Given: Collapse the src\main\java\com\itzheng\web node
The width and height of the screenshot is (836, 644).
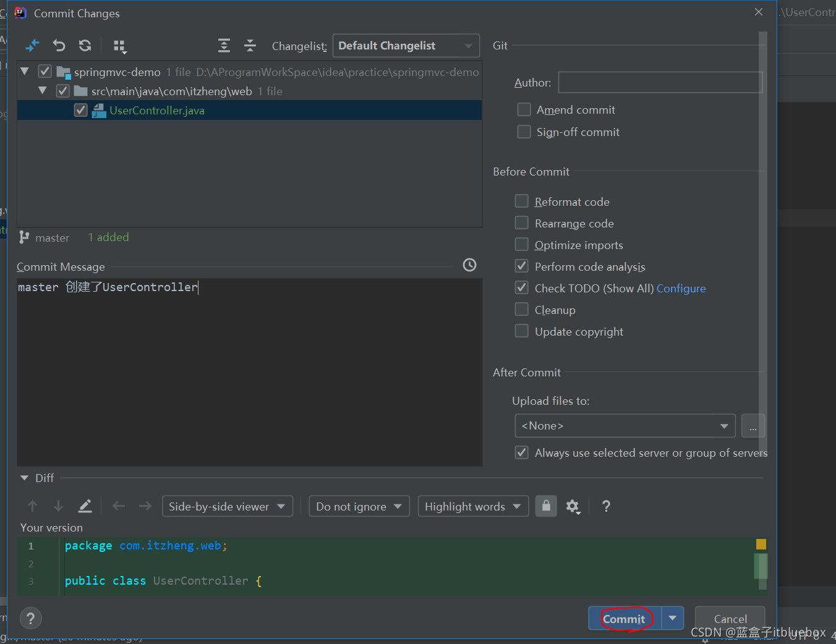Looking at the screenshot, I should pos(43,91).
